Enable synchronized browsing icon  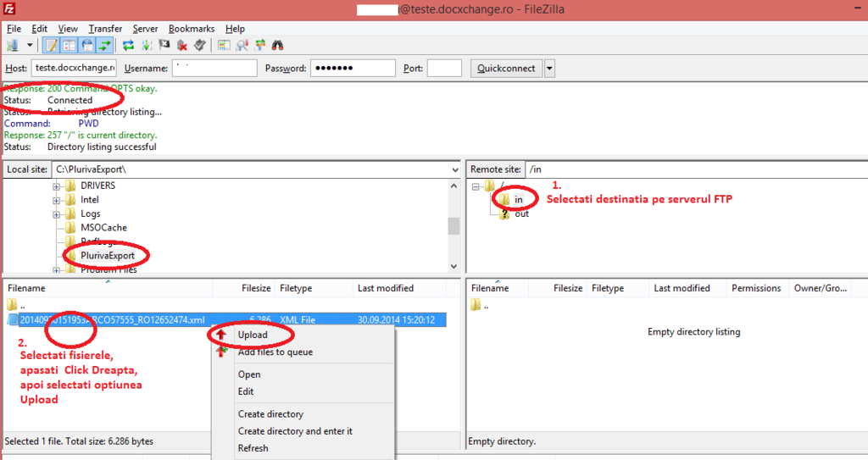click(x=259, y=45)
